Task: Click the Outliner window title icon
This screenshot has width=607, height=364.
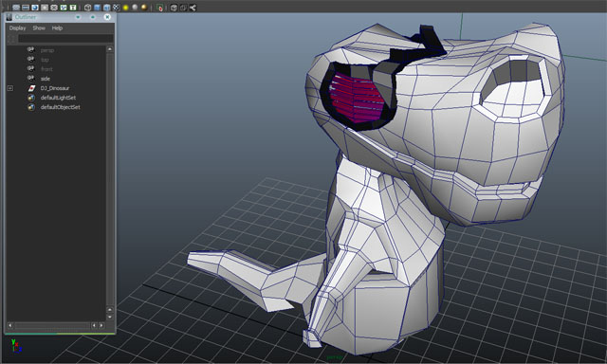Action: tap(9, 17)
